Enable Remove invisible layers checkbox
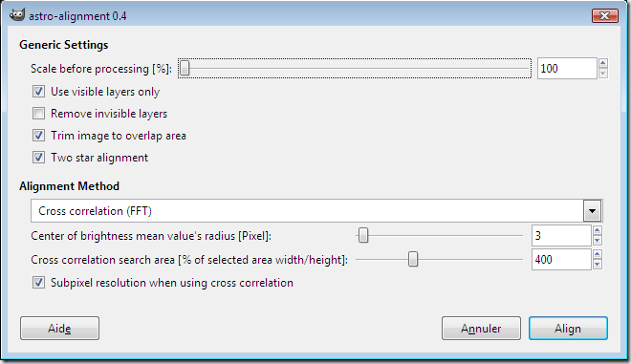This screenshot has width=631, height=364. [x=38, y=114]
